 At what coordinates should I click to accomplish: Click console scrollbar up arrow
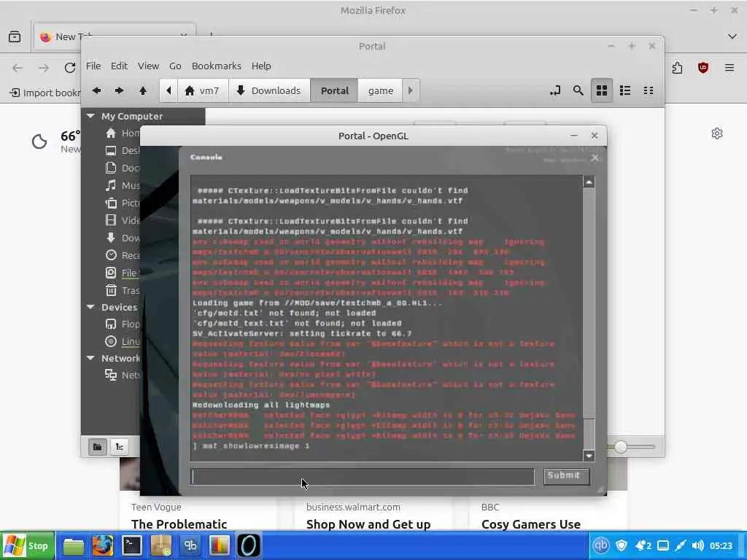tap(589, 182)
